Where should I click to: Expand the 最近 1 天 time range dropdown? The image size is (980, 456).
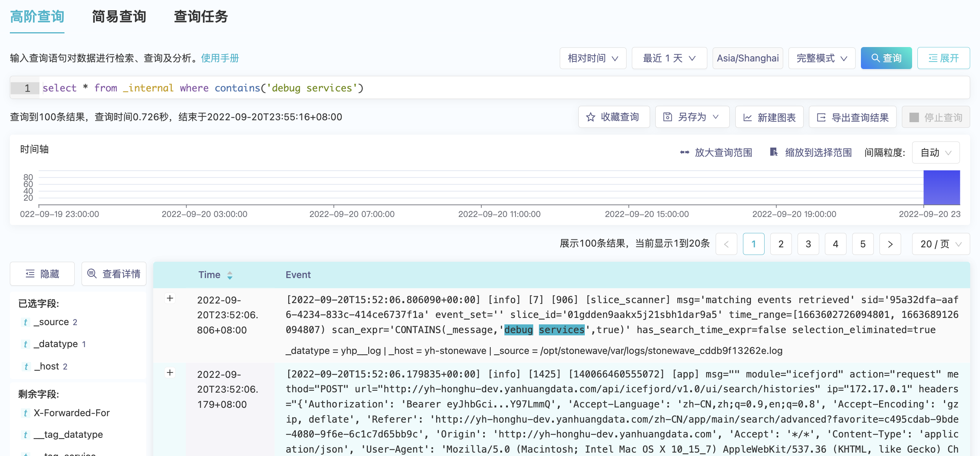click(669, 58)
